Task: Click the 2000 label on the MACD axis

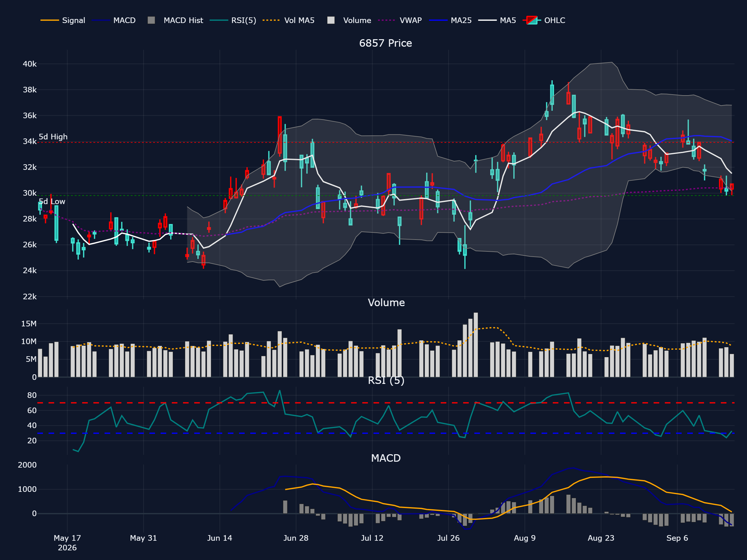Action: 27,465
